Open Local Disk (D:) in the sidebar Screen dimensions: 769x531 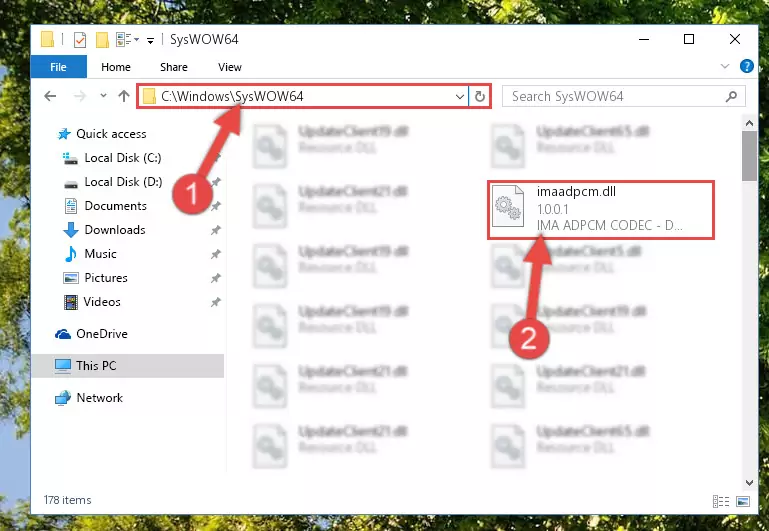point(123,182)
